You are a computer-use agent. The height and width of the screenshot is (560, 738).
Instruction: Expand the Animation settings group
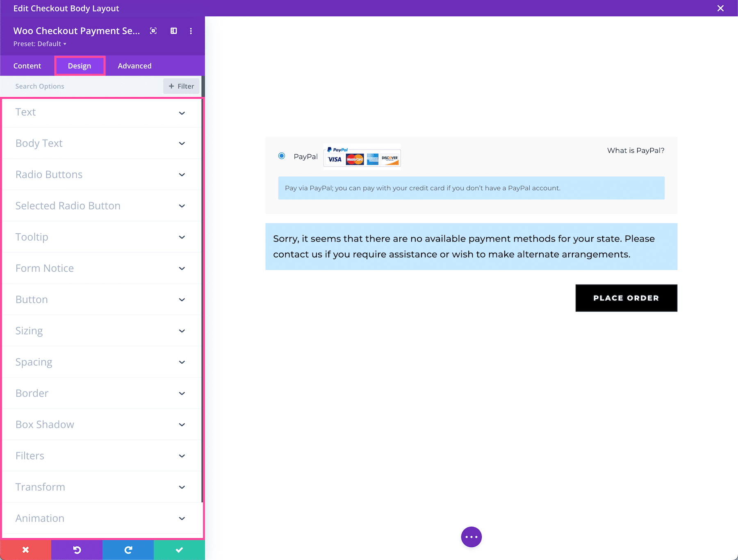pyautogui.click(x=102, y=518)
